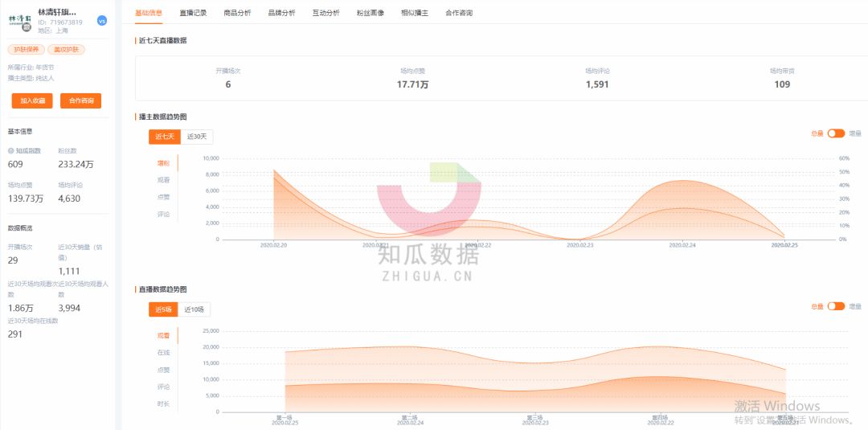Click the 直播数据趋势图 section heading
The width and height of the screenshot is (868, 430).
(x=162, y=289)
